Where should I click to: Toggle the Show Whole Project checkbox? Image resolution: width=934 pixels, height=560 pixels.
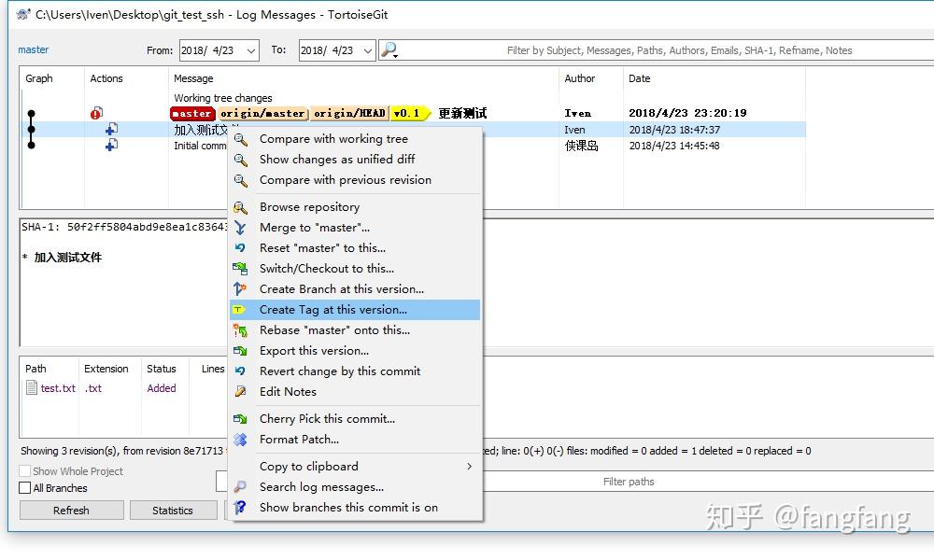[25, 471]
